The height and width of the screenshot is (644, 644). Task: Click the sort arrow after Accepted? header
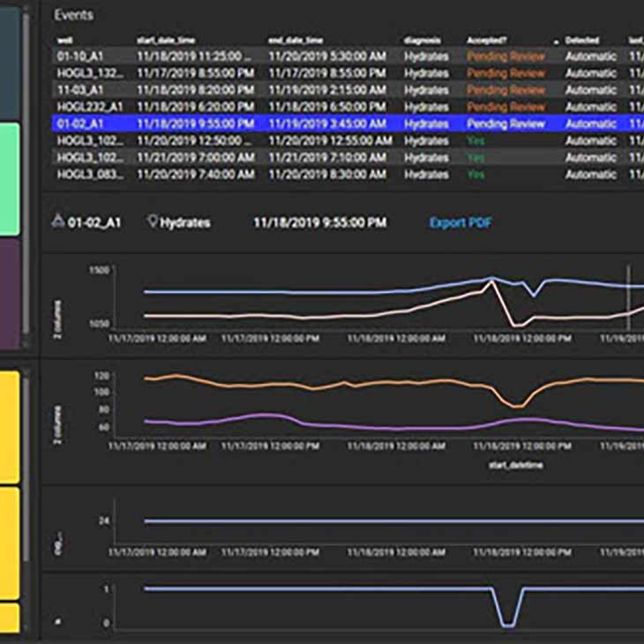(557, 41)
